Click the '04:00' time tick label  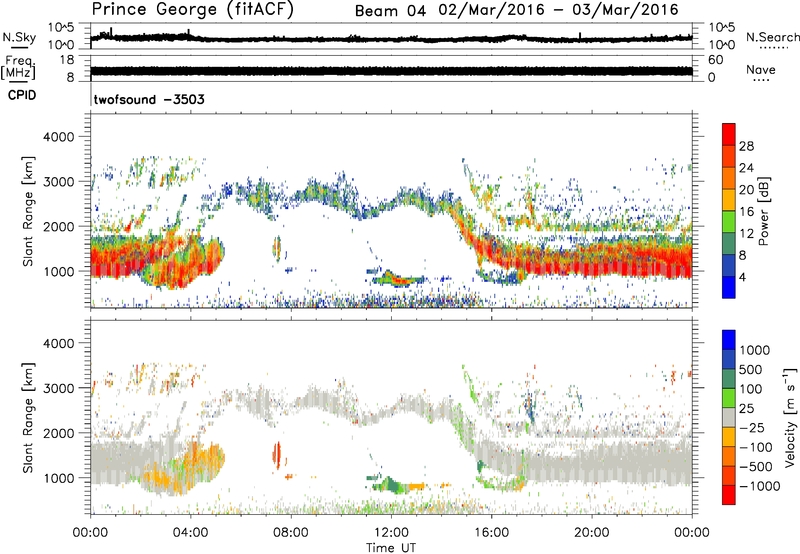click(x=190, y=533)
